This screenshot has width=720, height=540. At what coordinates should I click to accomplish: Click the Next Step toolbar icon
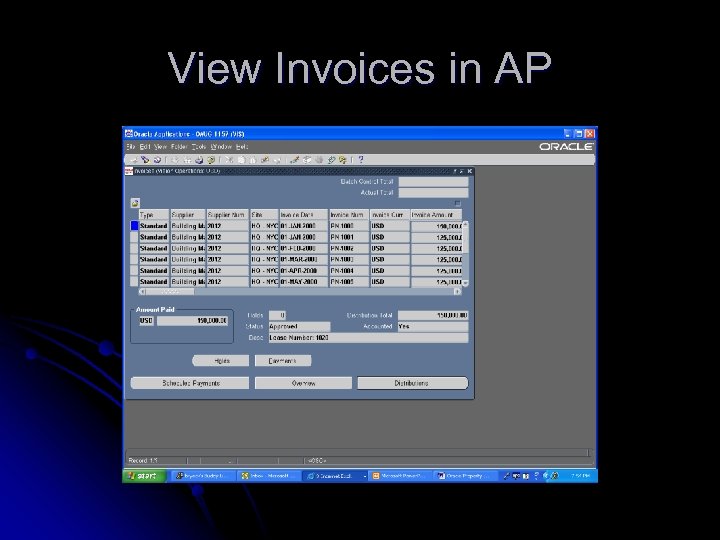187,160
